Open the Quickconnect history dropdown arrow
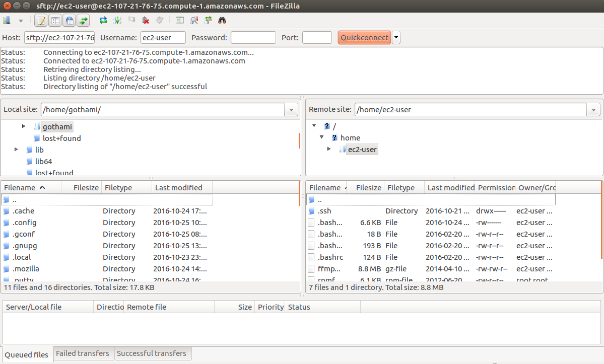Screen dimensions: 604x364 pos(396,38)
